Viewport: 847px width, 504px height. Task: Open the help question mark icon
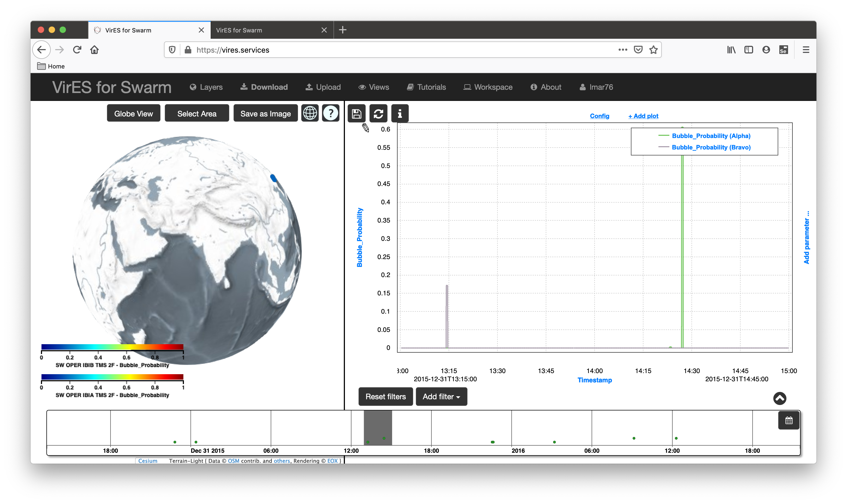330,113
